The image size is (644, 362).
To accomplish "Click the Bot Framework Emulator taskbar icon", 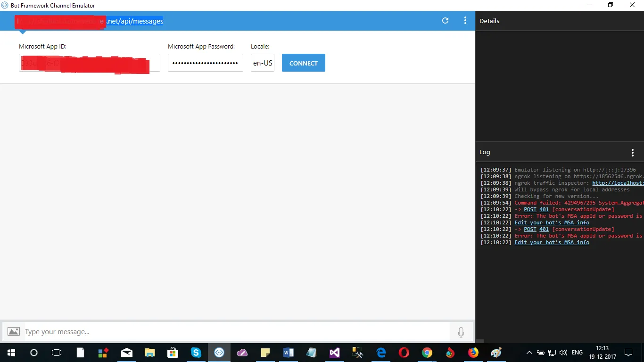I will pyautogui.click(x=219, y=353).
